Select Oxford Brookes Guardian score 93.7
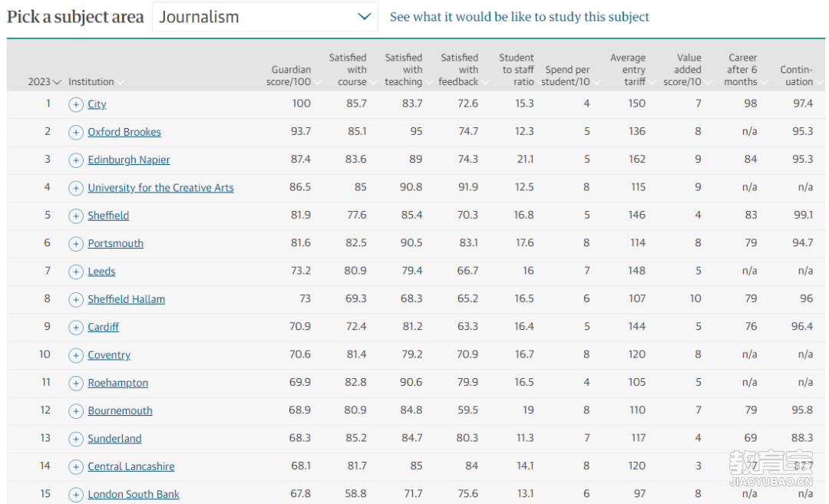The image size is (829, 504). 301,131
